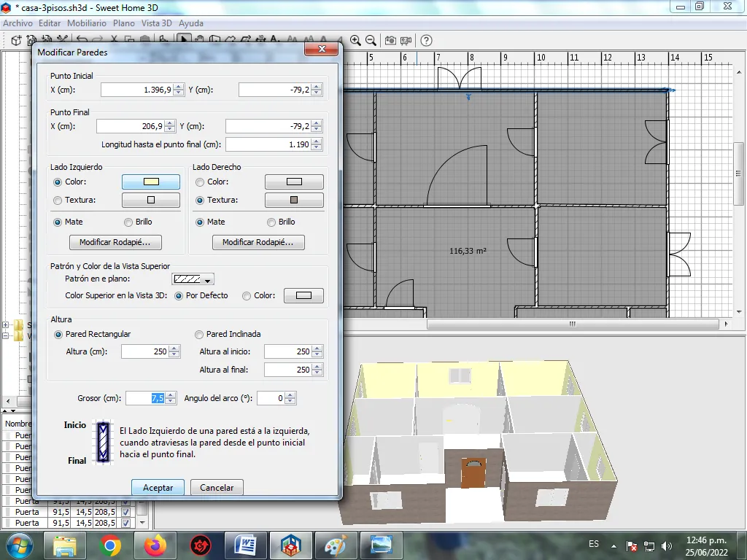This screenshot has width=747, height=560.
Task: Click the zoom in magnifier icon
Action: tap(355, 41)
